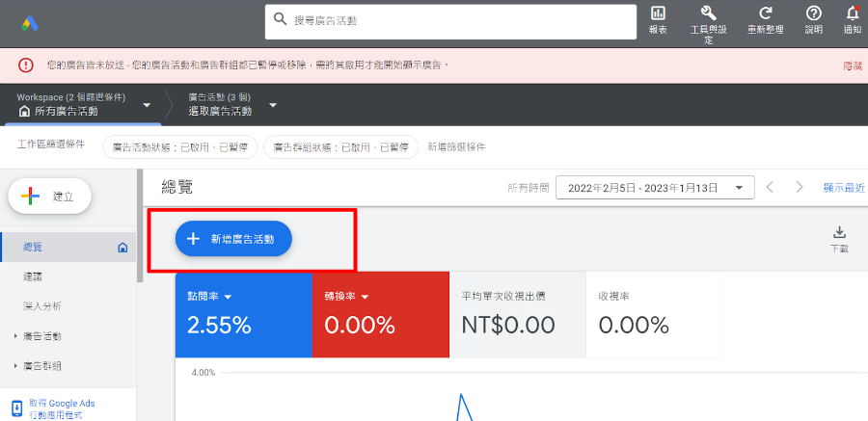Click 新增篩選條件
The height and width of the screenshot is (421, 868).
[457, 147]
